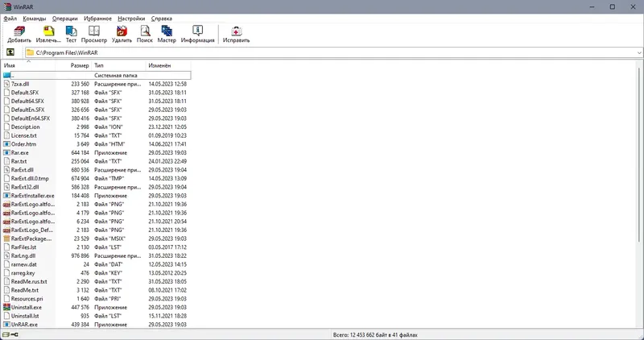Go up one folder with the arrow icon
The image size is (644, 340).
(x=10, y=52)
